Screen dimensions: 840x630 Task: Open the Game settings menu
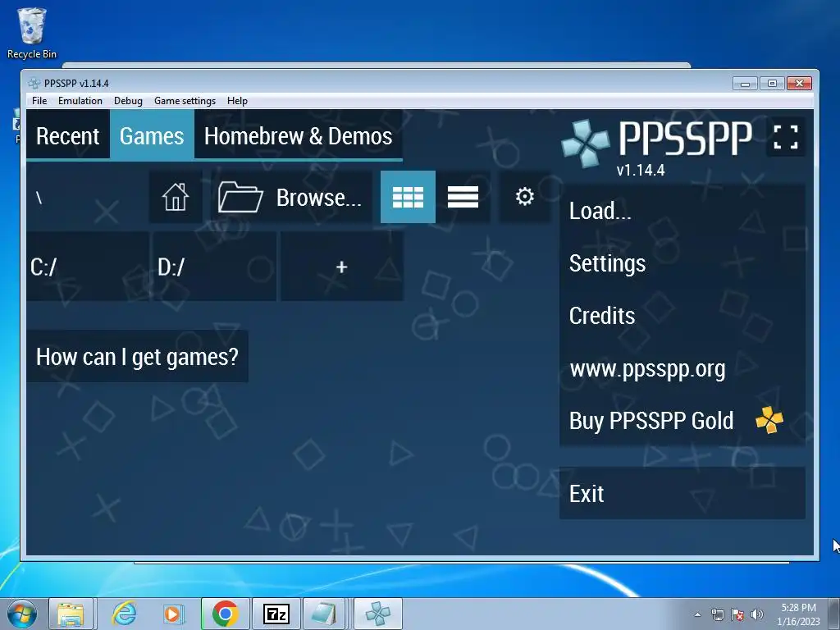click(185, 101)
